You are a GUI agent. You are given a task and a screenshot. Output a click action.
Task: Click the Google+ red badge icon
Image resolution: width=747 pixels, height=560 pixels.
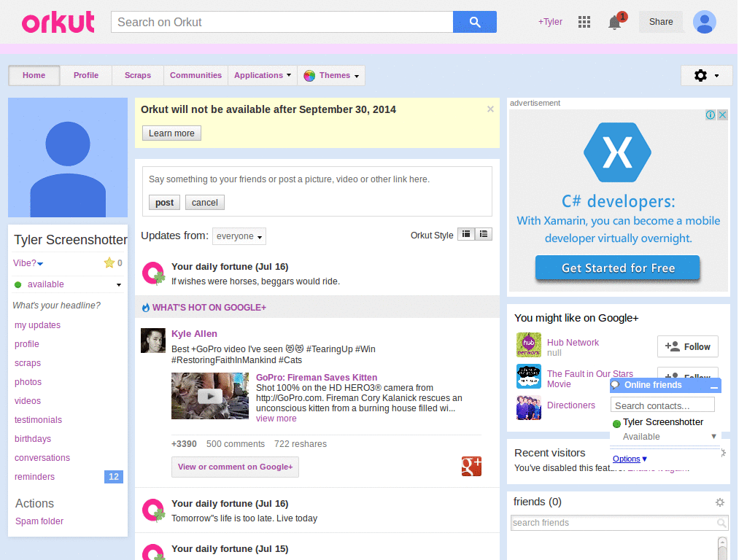pyautogui.click(x=471, y=466)
